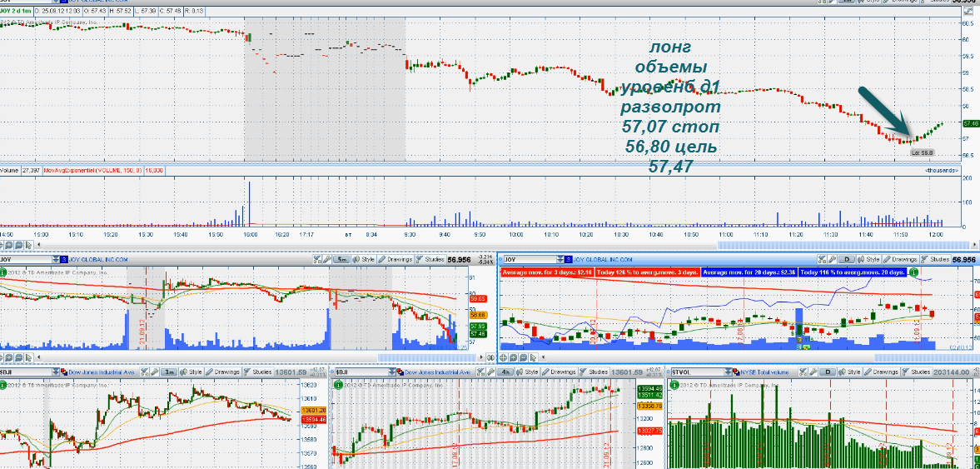Select the zoom-in magnifier below the JOY 5m chart
The height and width of the screenshot is (469, 980).
coord(8,357)
